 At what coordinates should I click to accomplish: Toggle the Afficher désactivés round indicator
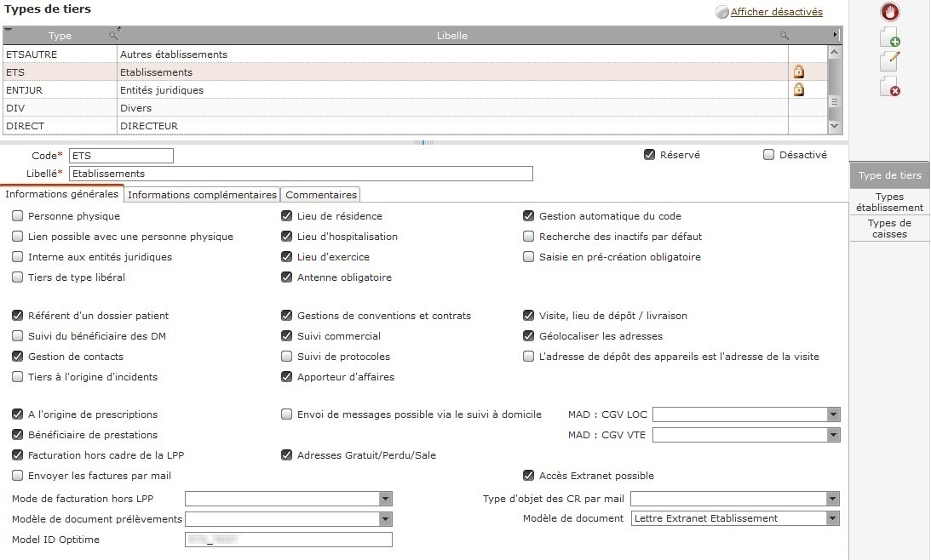point(722,13)
